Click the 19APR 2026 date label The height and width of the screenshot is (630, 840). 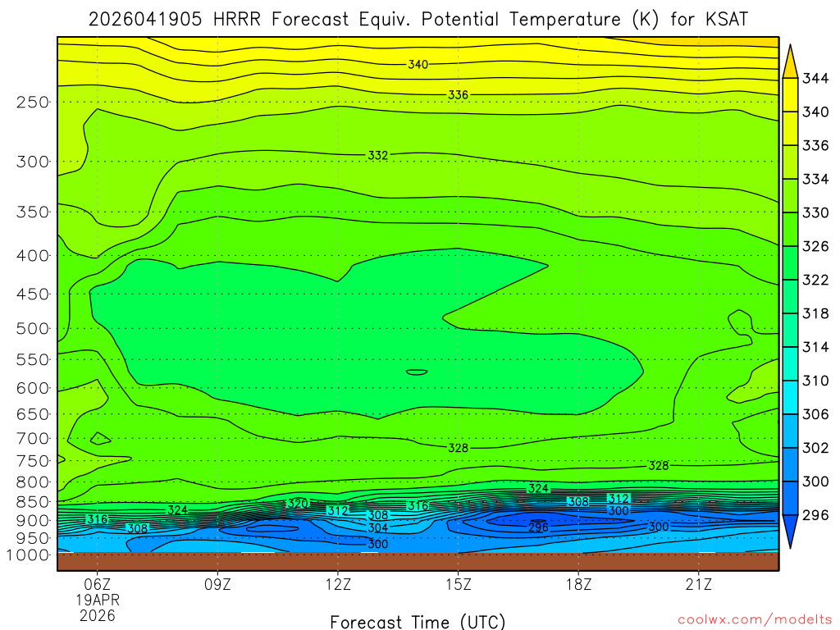point(98,608)
